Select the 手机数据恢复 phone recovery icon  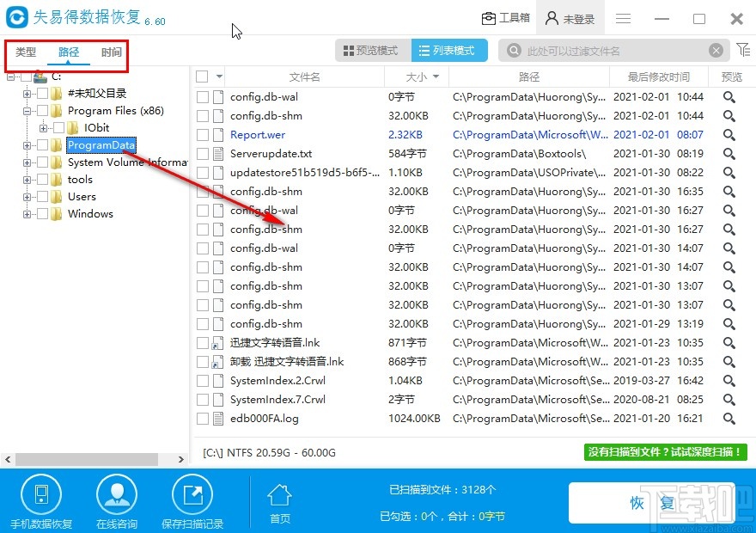41,494
